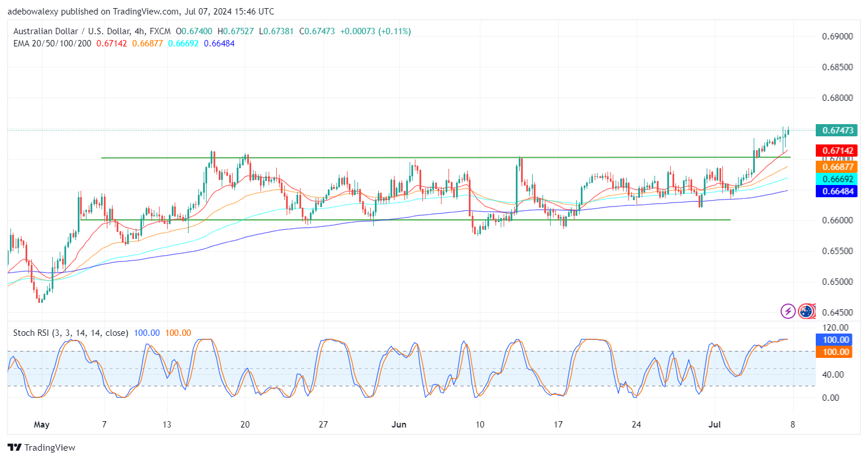
Task: Click the 0.65500 price axis label
Action: tap(836, 251)
